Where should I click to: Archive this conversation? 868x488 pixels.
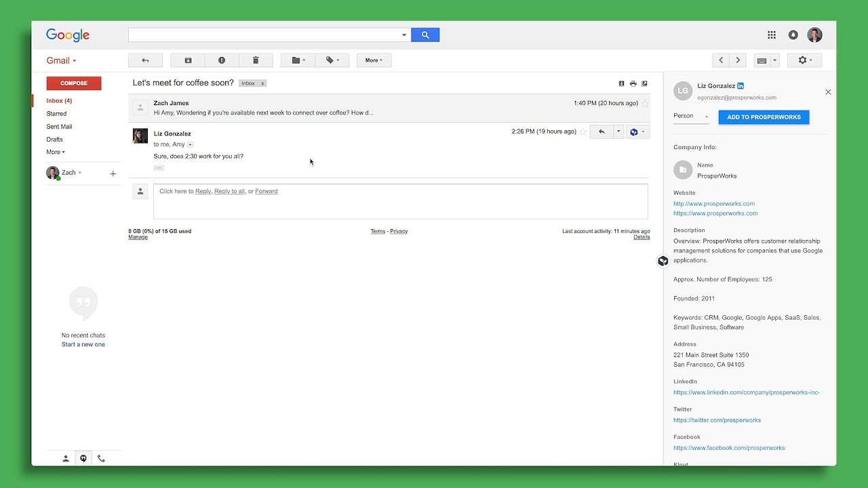point(188,60)
